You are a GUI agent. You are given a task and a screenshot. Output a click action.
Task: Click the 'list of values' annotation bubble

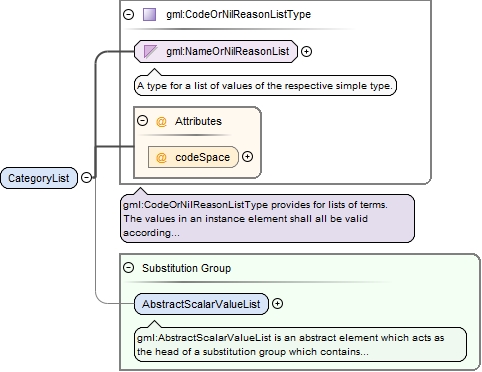[x=265, y=86]
